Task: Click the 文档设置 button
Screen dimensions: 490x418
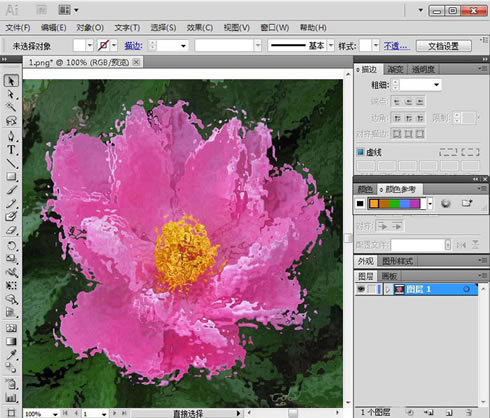Action: (x=443, y=46)
